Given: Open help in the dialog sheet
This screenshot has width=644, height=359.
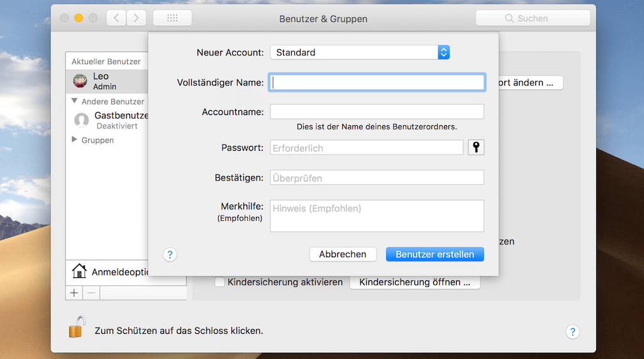Looking at the screenshot, I should coord(170,255).
